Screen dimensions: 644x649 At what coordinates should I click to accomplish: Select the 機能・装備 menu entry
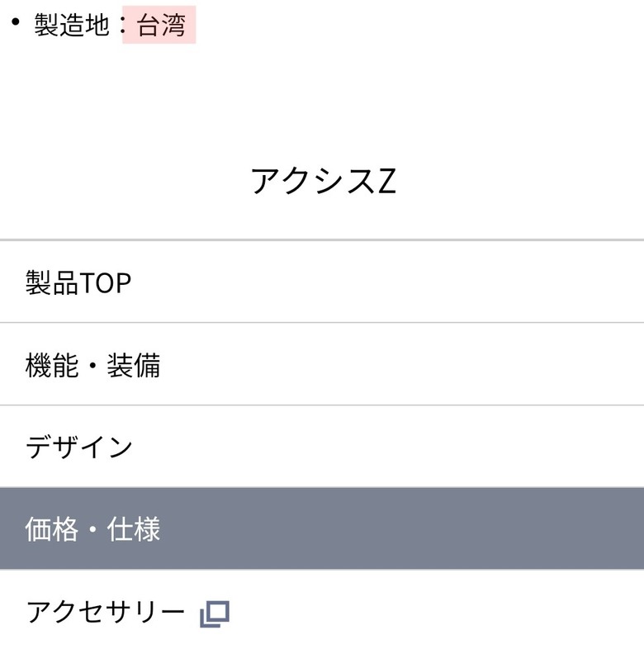tap(322, 365)
